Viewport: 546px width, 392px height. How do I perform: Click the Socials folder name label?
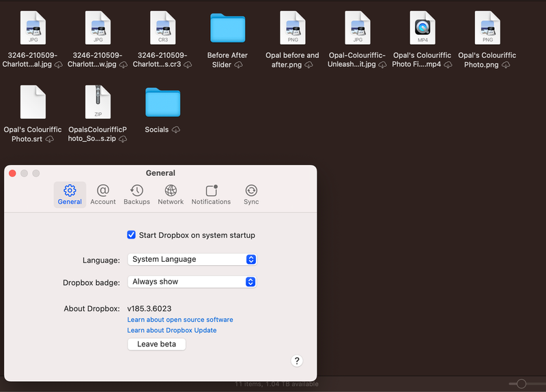pyautogui.click(x=157, y=130)
